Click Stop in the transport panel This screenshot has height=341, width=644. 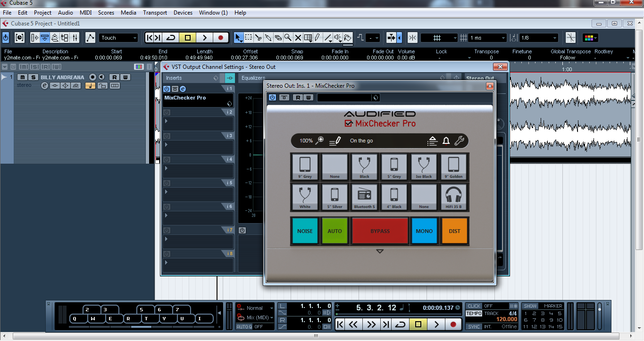[x=418, y=324]
